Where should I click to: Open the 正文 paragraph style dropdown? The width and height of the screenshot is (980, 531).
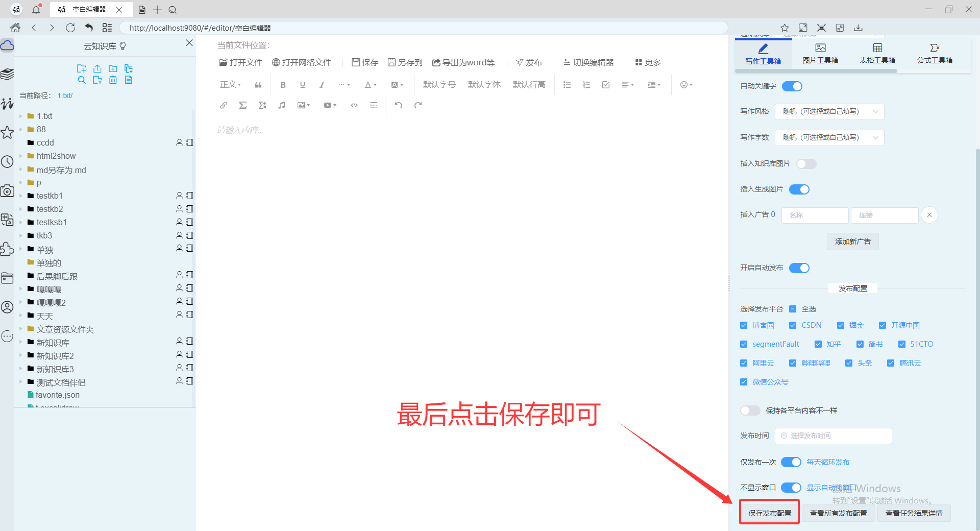230,84
